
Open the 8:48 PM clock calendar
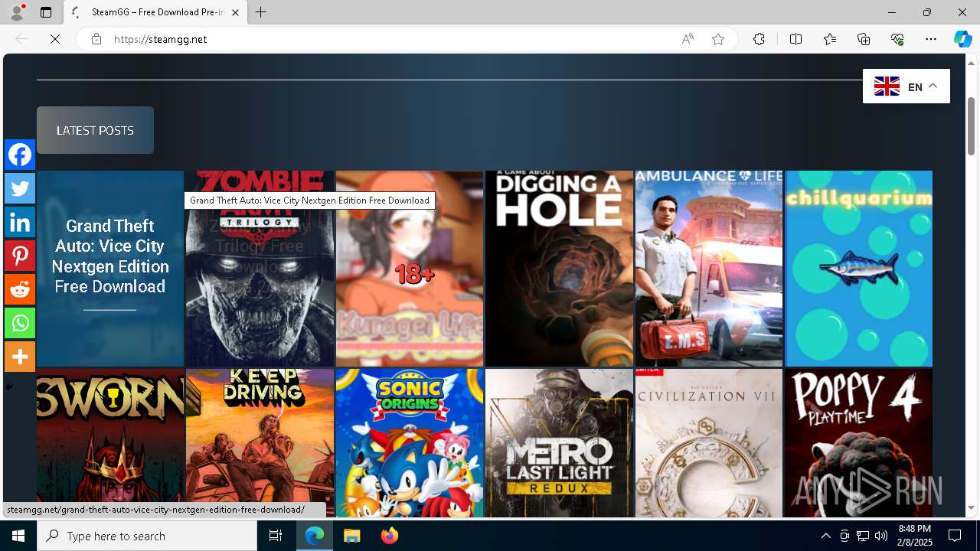point(915,536)
